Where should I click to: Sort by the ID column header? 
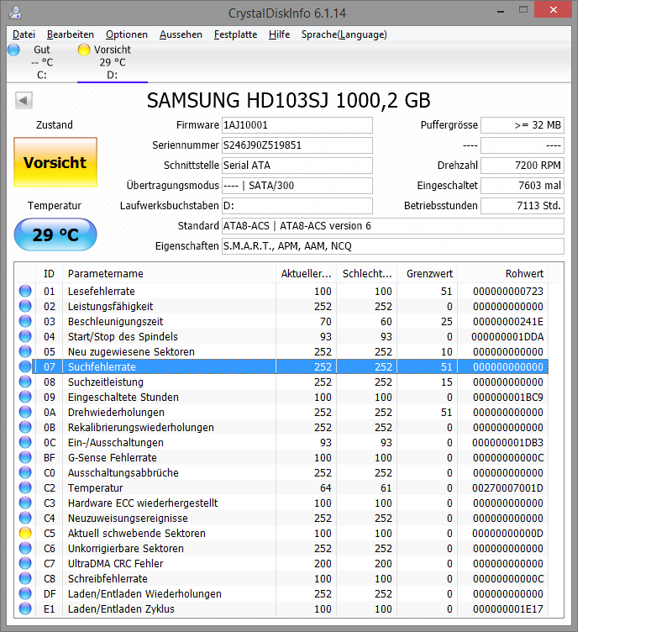49,273
